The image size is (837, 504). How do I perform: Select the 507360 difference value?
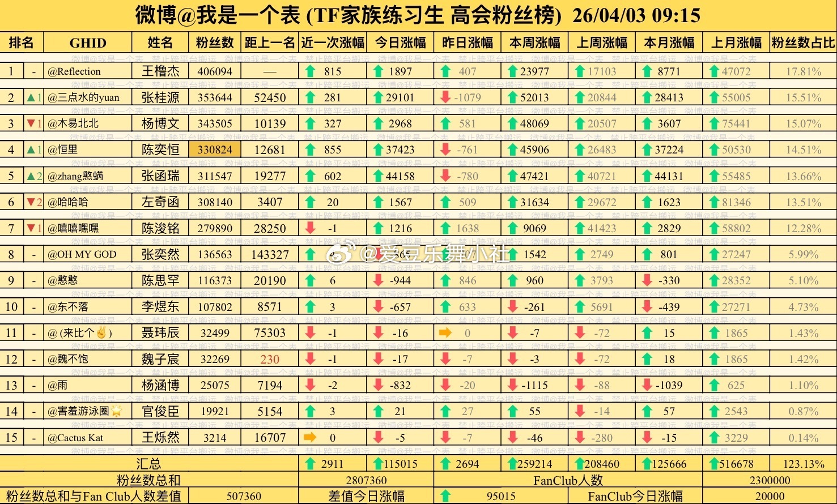tap(244, 496)
